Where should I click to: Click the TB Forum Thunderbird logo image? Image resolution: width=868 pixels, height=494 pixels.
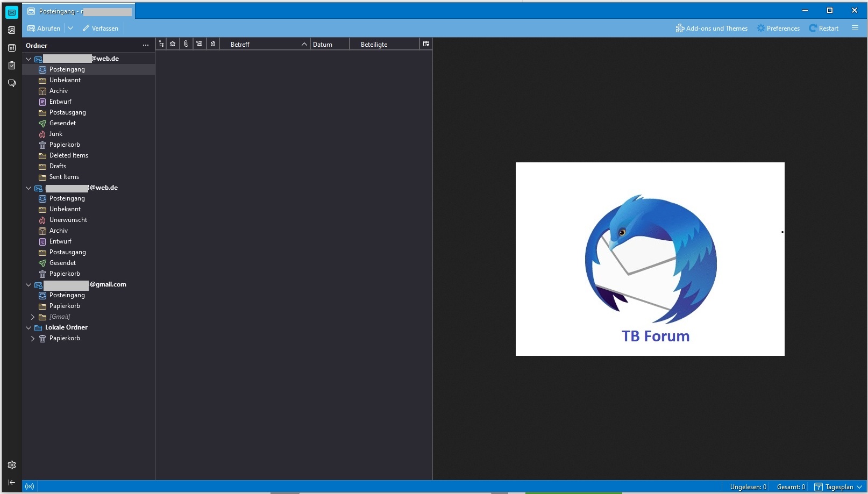650,259
